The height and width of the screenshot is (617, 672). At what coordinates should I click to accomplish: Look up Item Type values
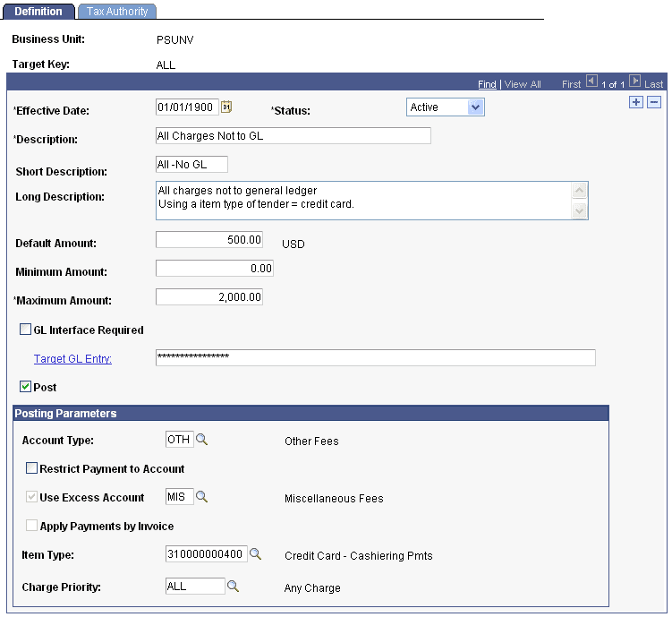(255, 553)
